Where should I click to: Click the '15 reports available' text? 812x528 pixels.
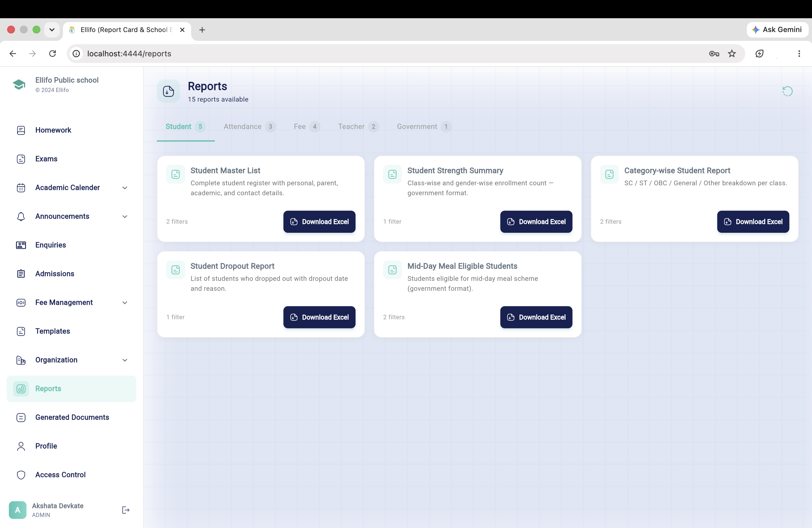[218, 99]
